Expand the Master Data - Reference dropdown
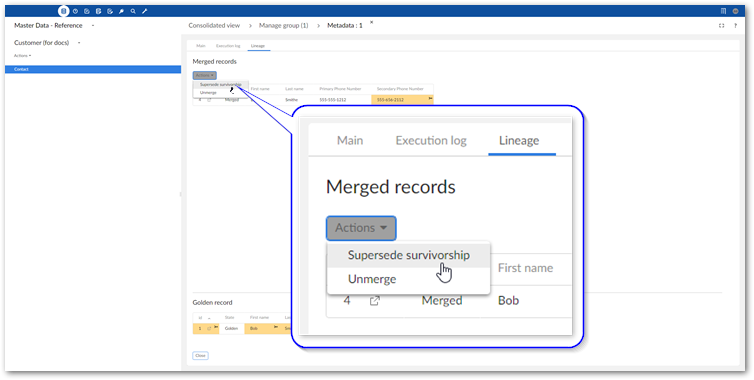Viewport: 754px width, 380px height. (93, 25)
